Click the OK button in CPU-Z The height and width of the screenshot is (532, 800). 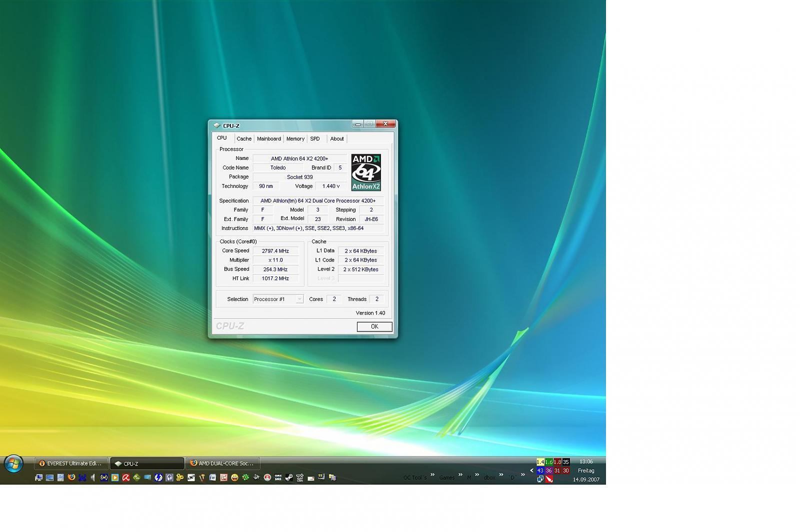[x=374, y=326]
